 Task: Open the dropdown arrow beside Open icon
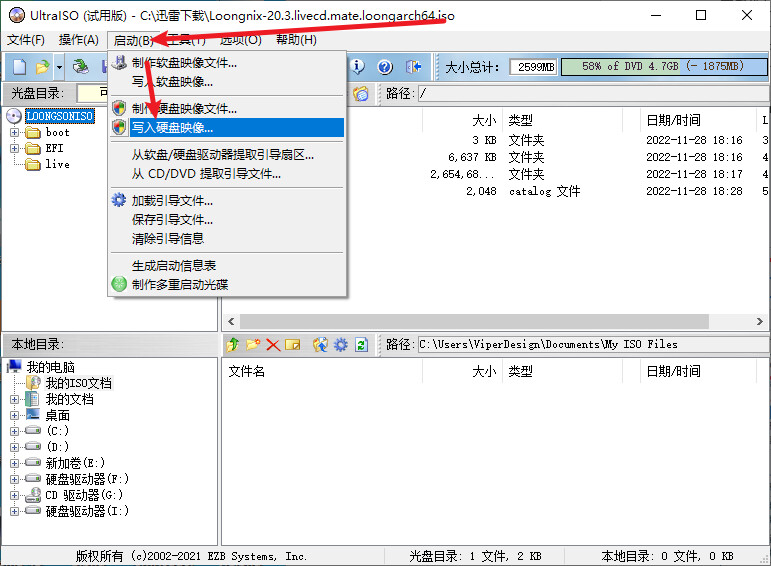click(x=59, y=66)
